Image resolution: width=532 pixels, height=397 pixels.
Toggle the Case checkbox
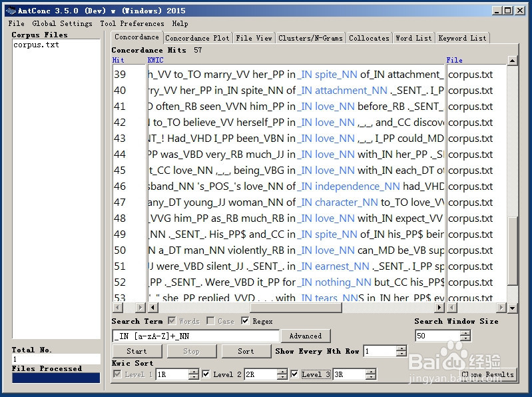(210, 320)
